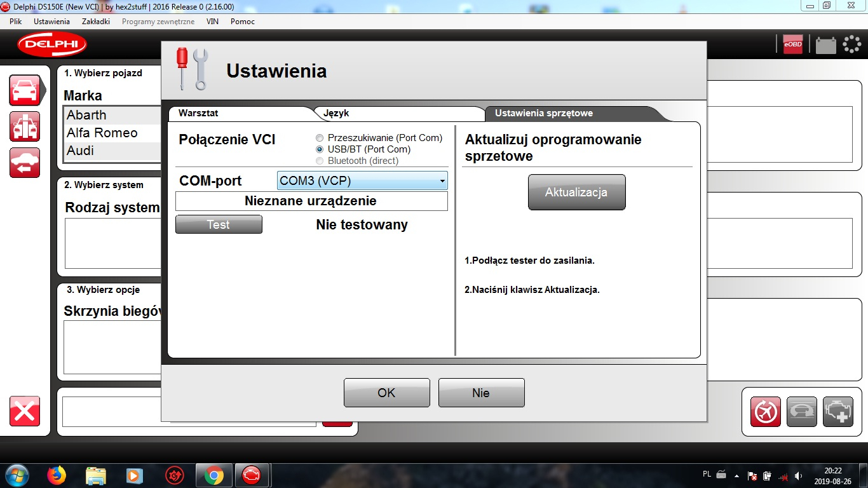
Task: Open Windows Explorer from the taskbar
Action: click(x=96, y=475)
